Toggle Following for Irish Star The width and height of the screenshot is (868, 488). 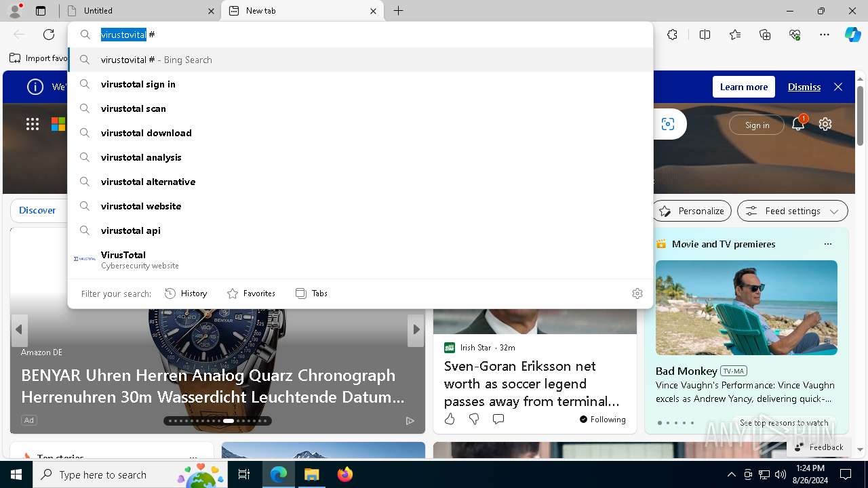602,420
